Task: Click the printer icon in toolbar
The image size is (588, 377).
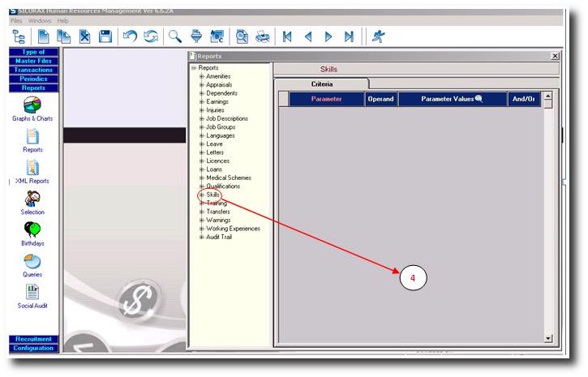Action: tap(262, 36)
